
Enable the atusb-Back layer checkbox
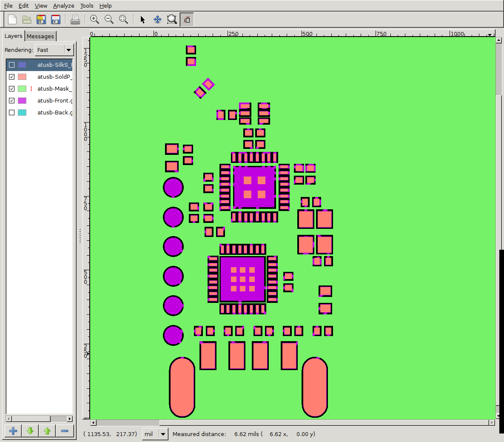12,113
